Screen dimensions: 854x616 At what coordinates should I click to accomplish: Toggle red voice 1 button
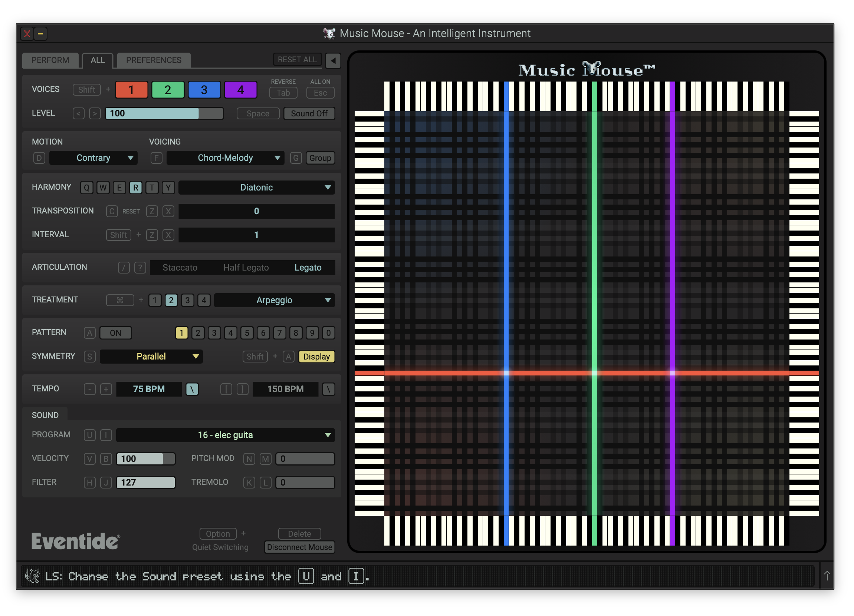(131, 90)
